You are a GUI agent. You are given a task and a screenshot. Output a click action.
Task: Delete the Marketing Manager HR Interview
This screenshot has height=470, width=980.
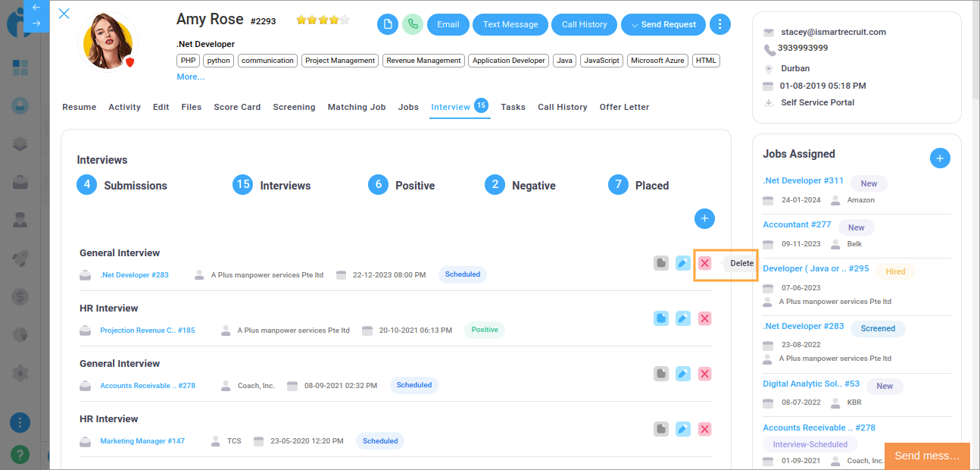click(x=704, y=429)
